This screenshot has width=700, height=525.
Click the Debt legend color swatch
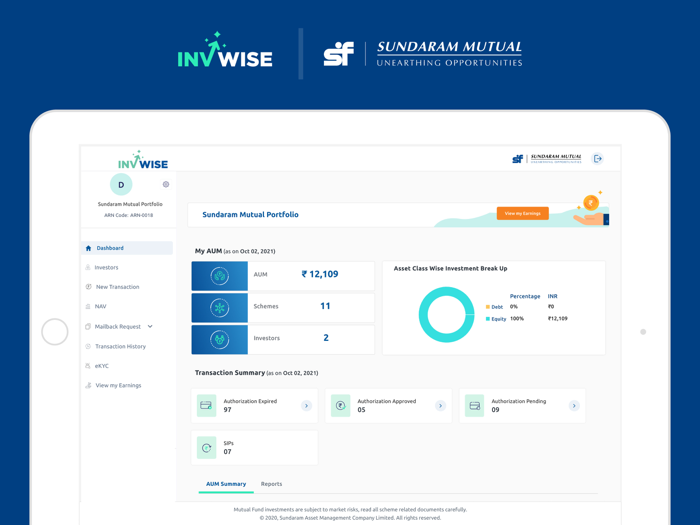[488, 307]
